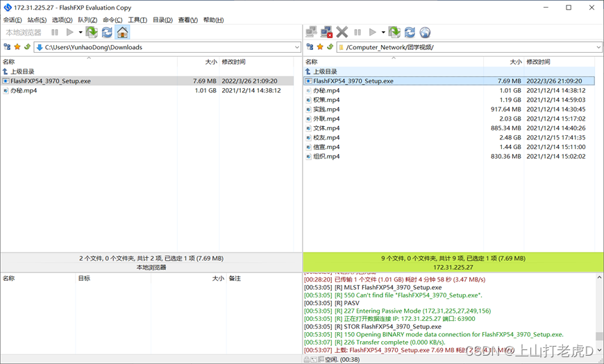Refresh the local file list

click(x=107, y=32)
